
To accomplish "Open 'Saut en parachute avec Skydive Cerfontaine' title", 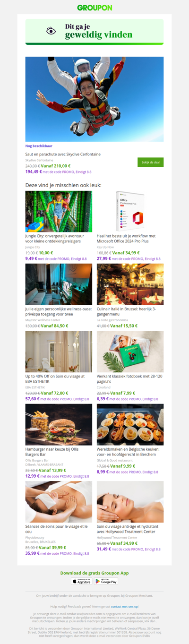I will click(63, 154).
